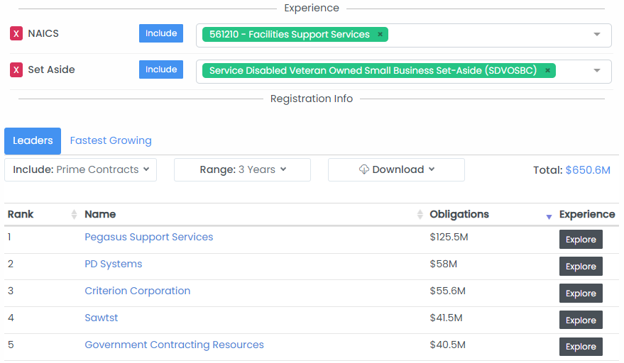The height and width of the screenshot is (363, 624).
Task: Click the $58M obligations value
Action: pos(443,264)
